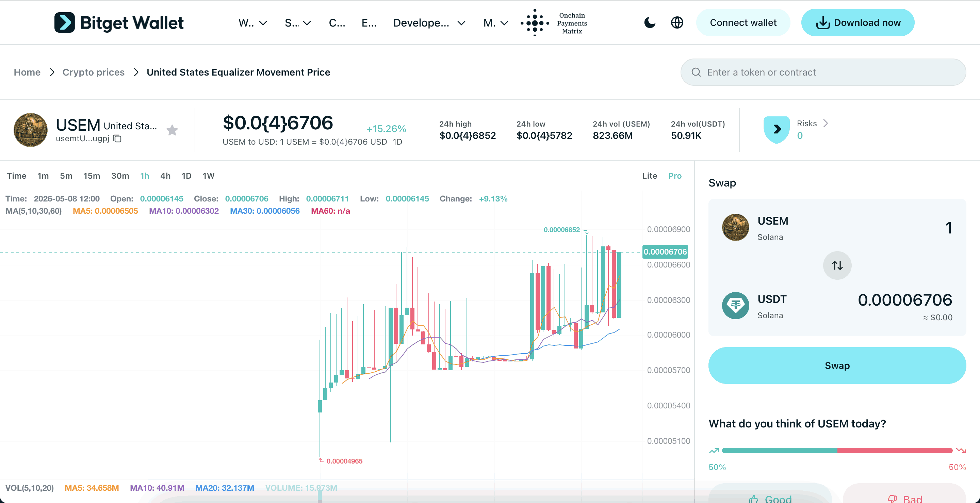Vote Bad for USEM today
This screenshot has width=980, height=503.
click(x=905, y=494)
